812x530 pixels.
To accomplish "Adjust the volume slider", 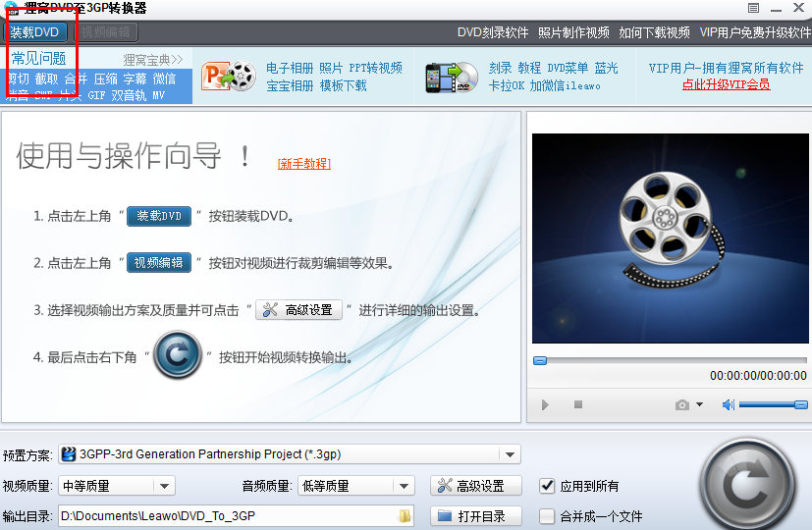I will point(773,404).
